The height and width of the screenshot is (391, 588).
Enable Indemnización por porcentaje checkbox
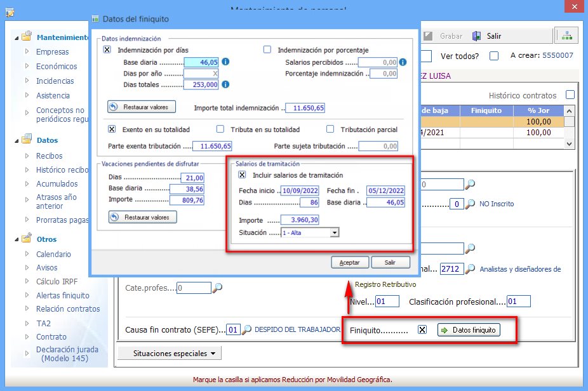tap(267, 50)
